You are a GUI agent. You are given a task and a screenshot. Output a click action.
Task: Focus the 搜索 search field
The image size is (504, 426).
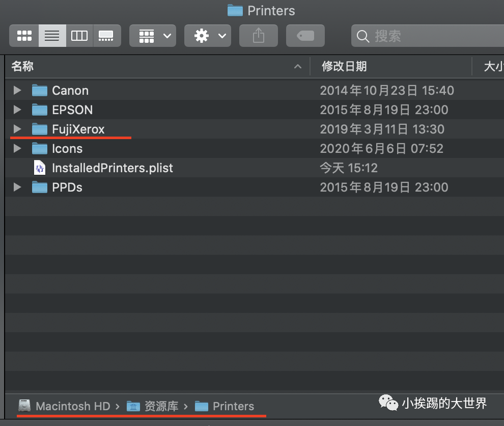[428, 36]
